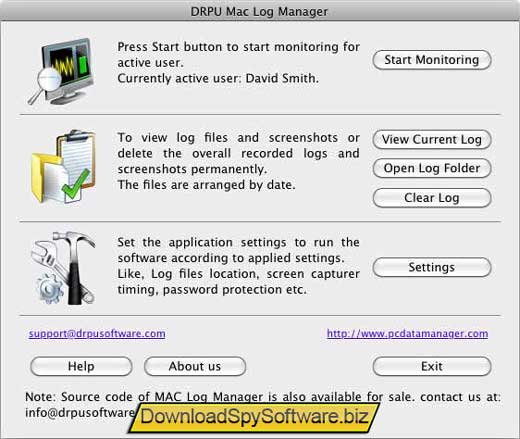Click the hammer and wrench settings icon
This screenshot has width=520, height=439.
pos(63,268)
